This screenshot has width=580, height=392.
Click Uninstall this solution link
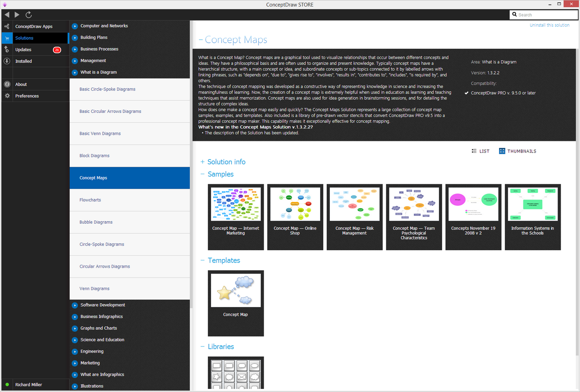[549, 25]
